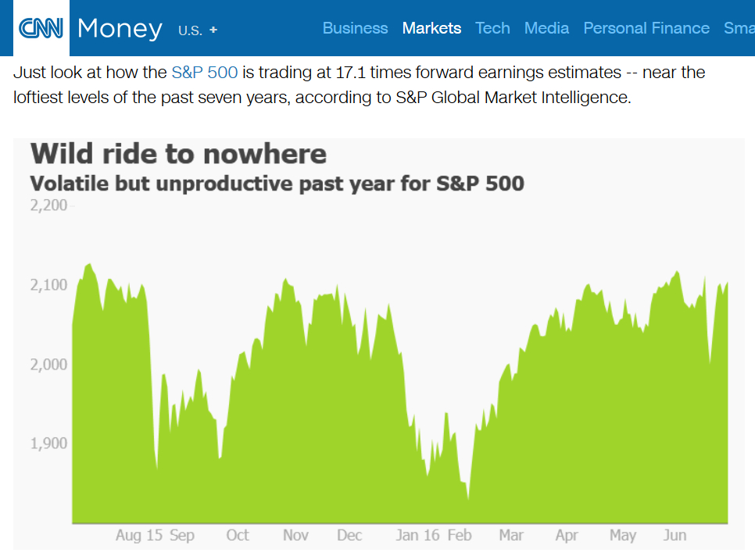Click the chart subtitle about the S&P 500
This screenshot has width=755, height=560.
coord(277,184)
